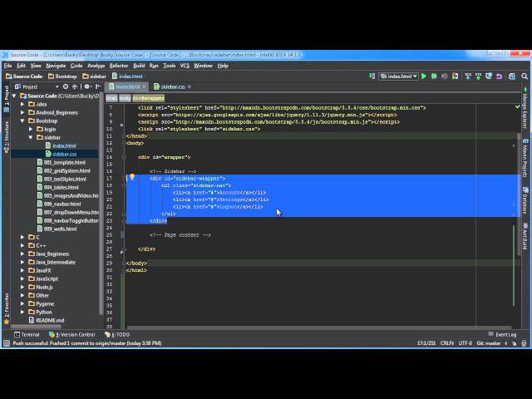
Task: Click the tool windows icon in status bar corner
Action: pos(7,343)
